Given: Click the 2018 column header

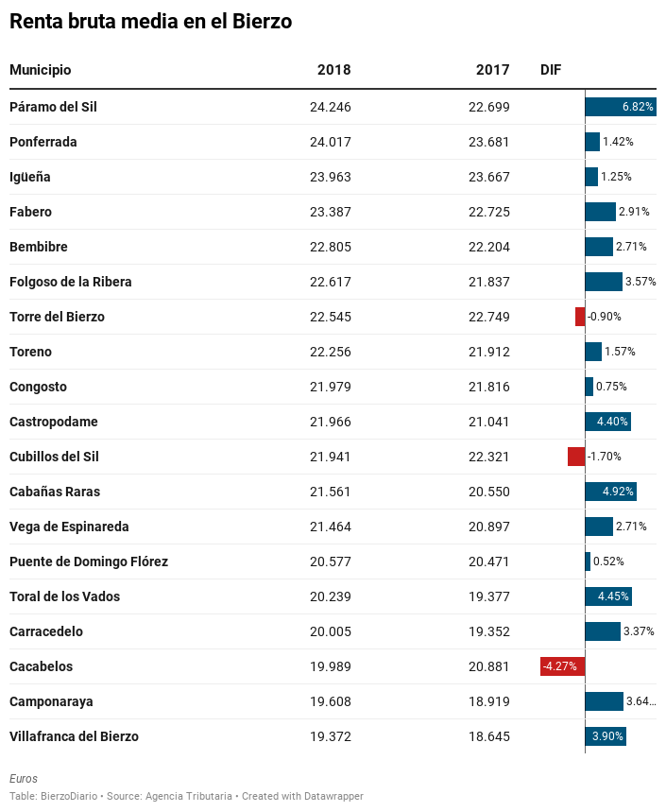Looking at the screenshot, I should (333, 70).
